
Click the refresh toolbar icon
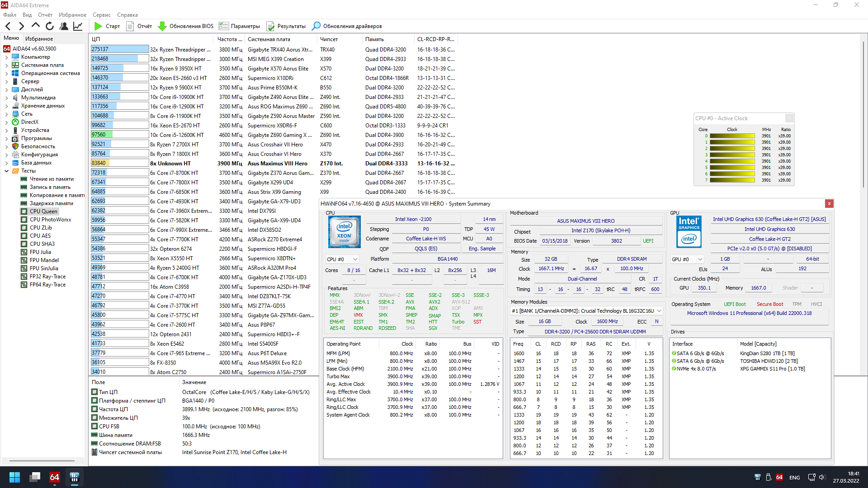point(50,26)
